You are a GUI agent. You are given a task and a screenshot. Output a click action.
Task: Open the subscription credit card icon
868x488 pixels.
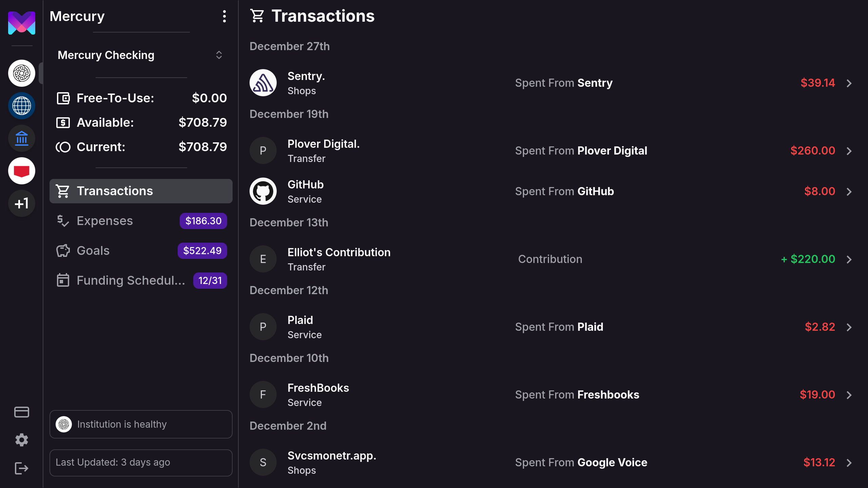tap(21, 412)
